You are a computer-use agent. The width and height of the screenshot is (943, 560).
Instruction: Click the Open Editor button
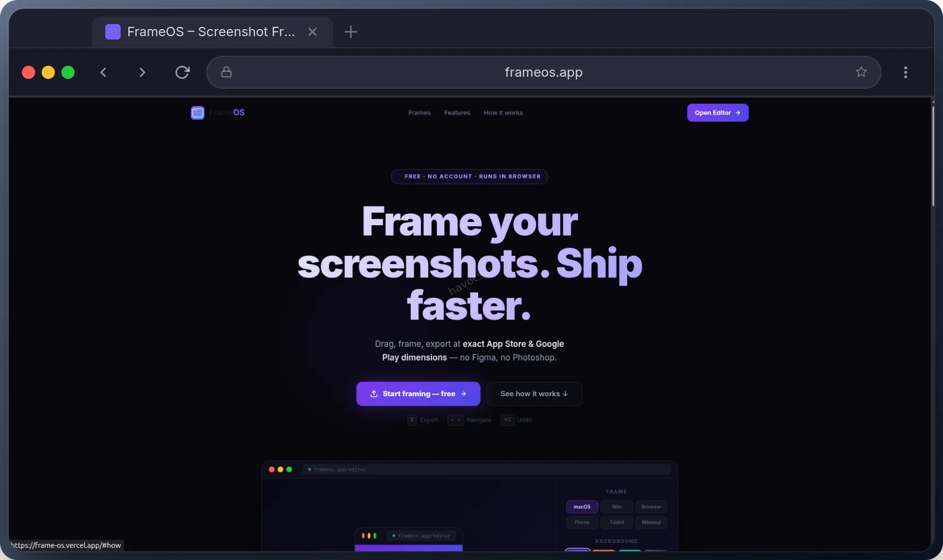point(717,112)
